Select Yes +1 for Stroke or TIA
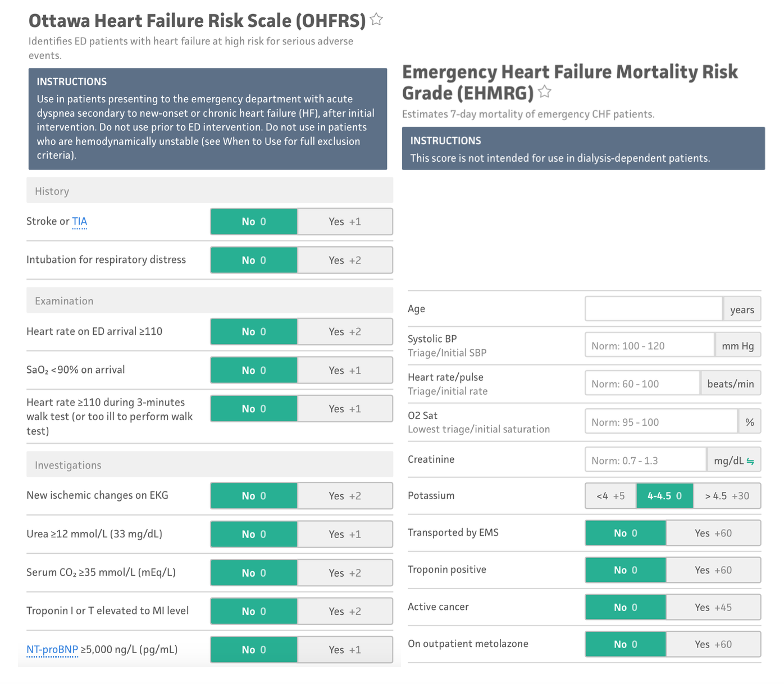 (x=345, y=222)
